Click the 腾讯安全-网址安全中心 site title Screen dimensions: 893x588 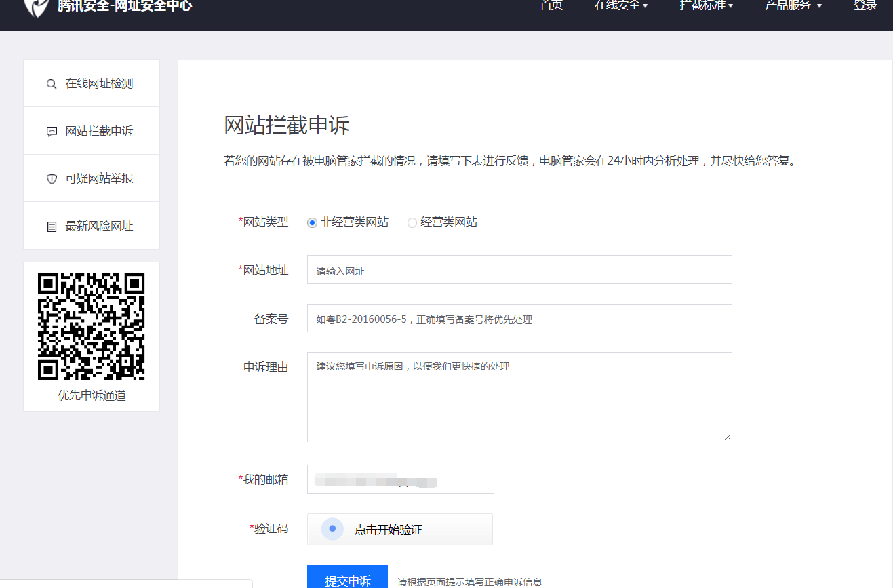125,6
